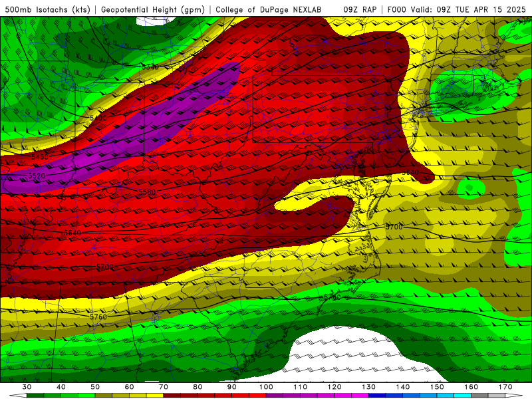The image size is (532, 399).
Task: Click the 140 value on the color scale
Action: [x=403, y=387]
